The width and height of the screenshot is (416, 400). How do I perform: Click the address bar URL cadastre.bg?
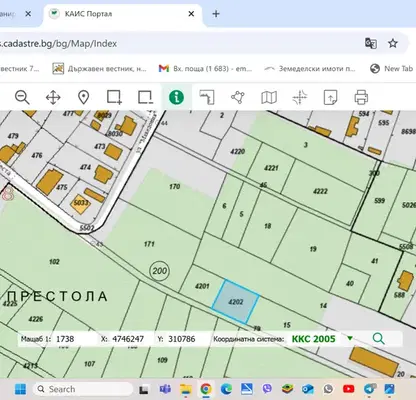tap(58, 44)
